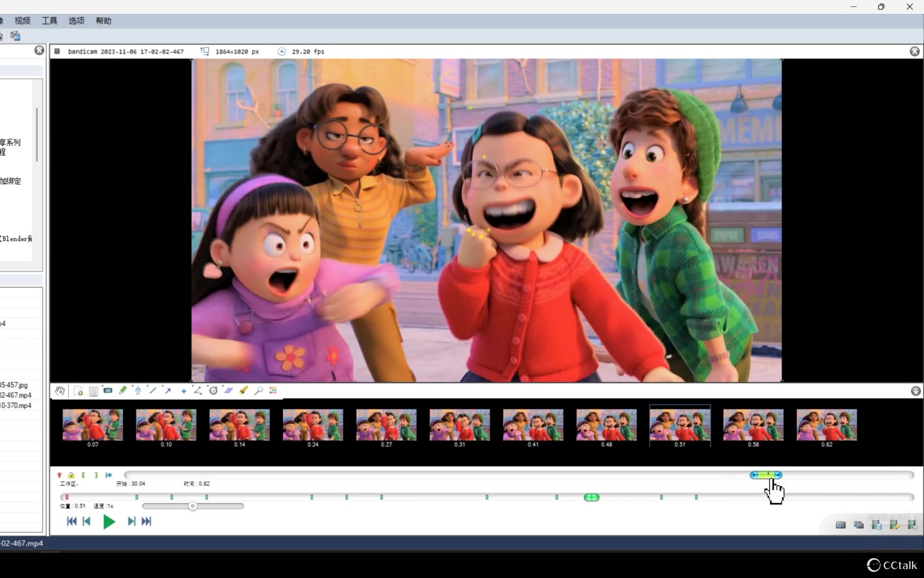Close the video player screen
Viewport: 924px width, 578px height.
[915, 51]
